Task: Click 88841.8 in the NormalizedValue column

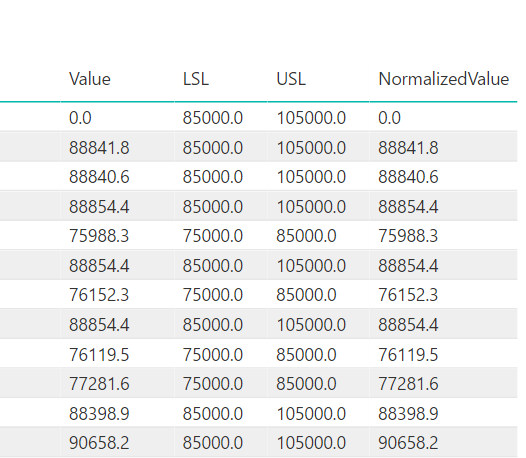Action: pyautogui.click(x=408, y=148)
